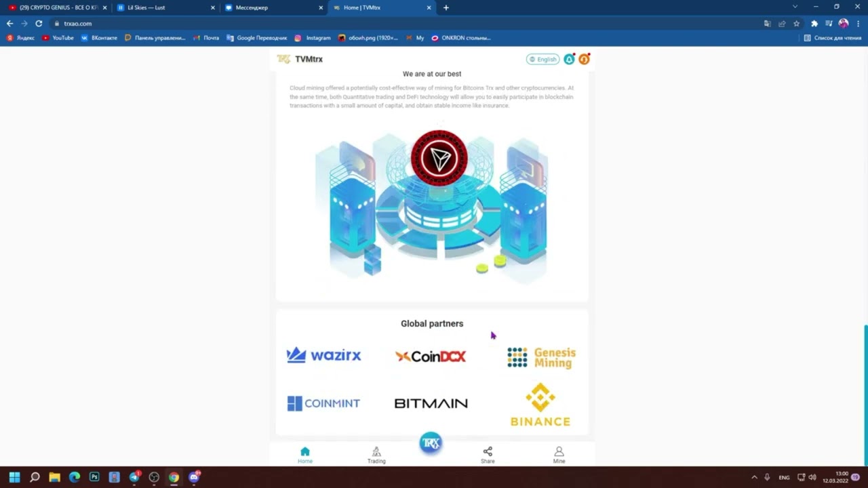The height and width of the screenshot is (488, 868).
Task: Click the red Tron coin emblem
Action: (x=439, y=158)
